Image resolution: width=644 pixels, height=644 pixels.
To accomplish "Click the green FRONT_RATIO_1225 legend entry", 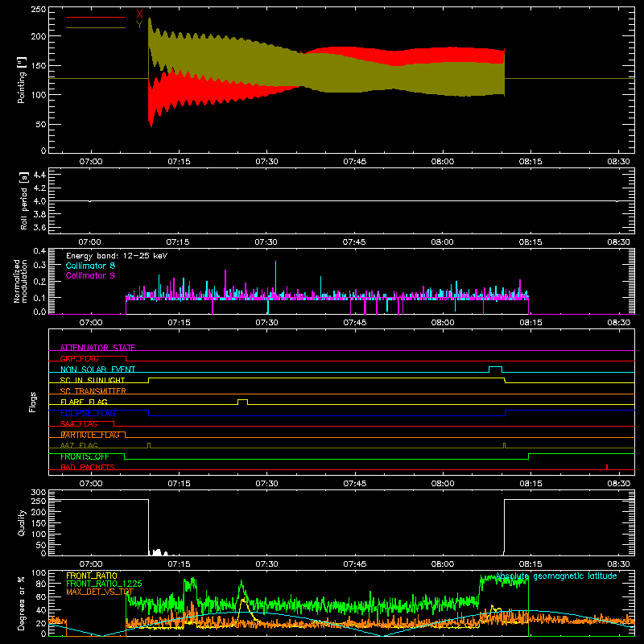I will pyautogui.click(x=104, y=584).
